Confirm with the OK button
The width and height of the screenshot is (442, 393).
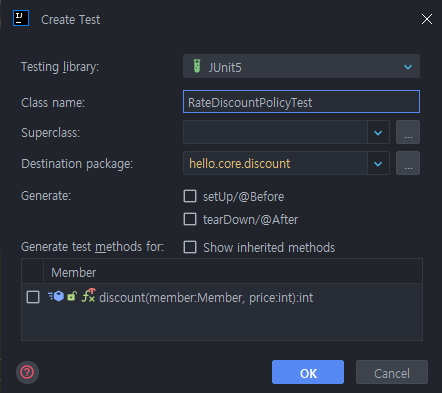[308, 372]
